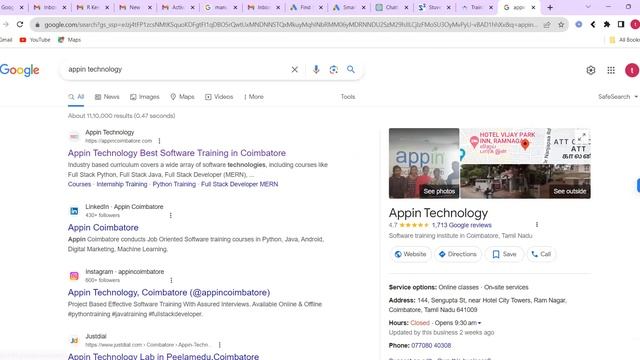Toggle the browser side panel icon
The width and height of the screenshot is (640, 360).
tap(621, 24)
